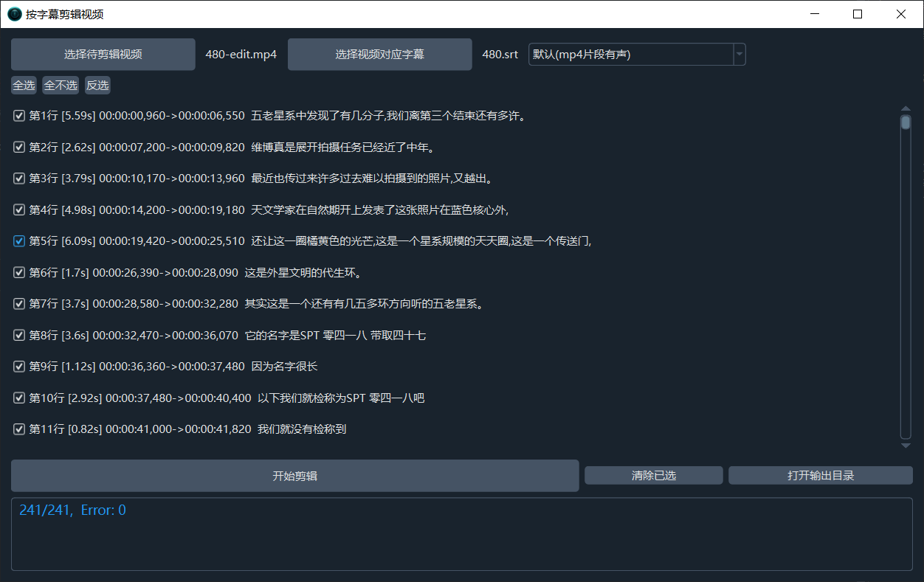Open the 默认(mp4片段有声) dropdown

point(630,55)
